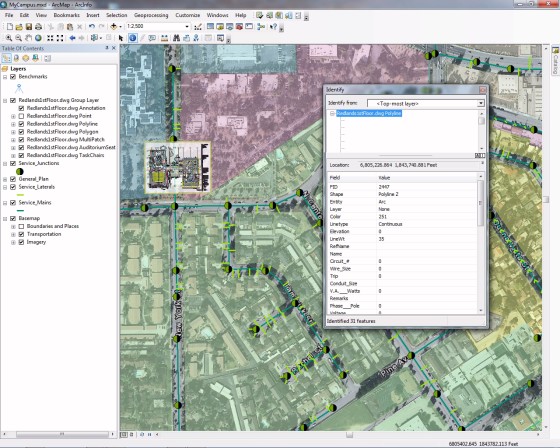Click the Go To XY icon
The height and width of the screenshot is (448, 560).
[x=196, y=38]
